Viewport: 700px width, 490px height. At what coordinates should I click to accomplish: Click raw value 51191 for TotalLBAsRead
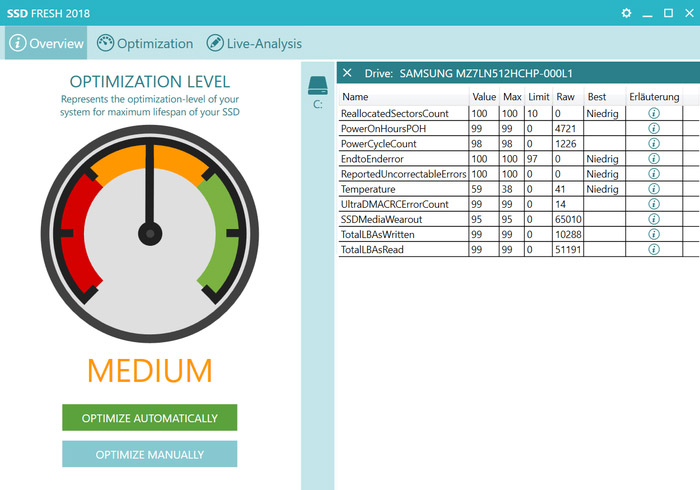(568, 250)
